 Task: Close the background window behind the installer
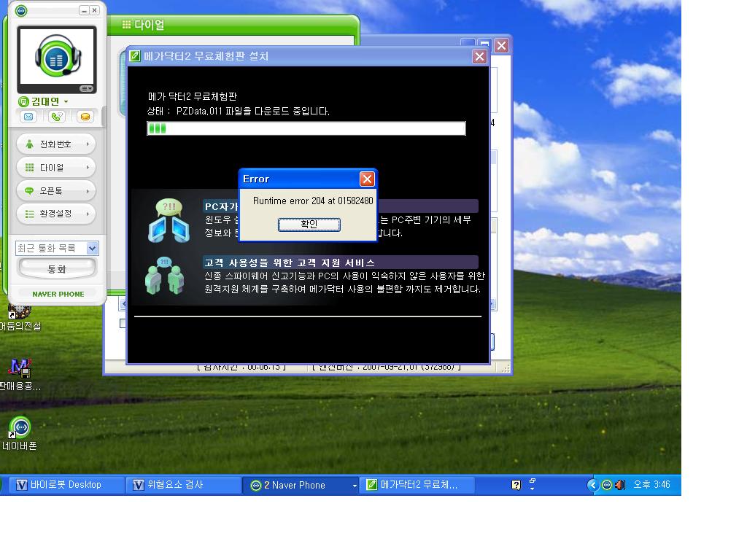501,46
